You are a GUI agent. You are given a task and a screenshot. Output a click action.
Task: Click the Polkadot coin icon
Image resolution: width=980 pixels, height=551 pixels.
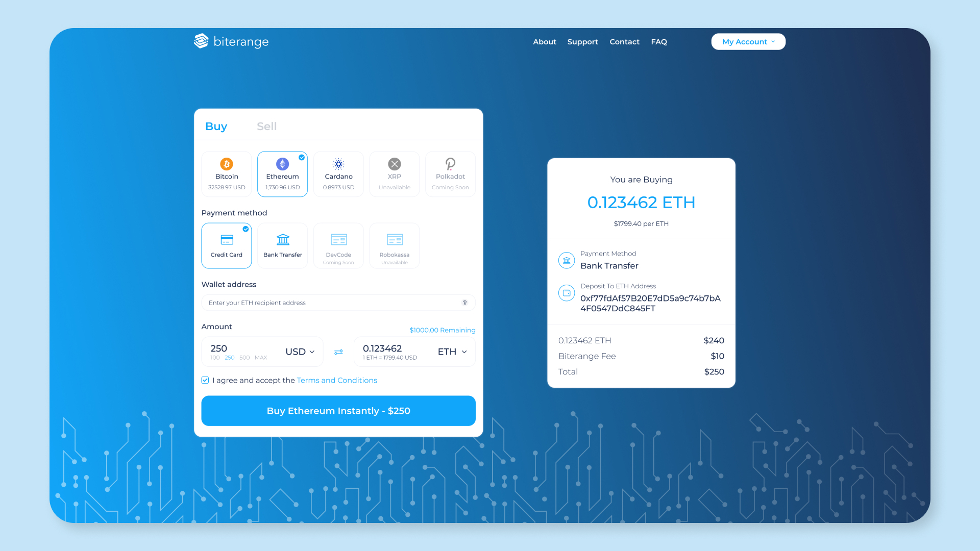point(450,164)
